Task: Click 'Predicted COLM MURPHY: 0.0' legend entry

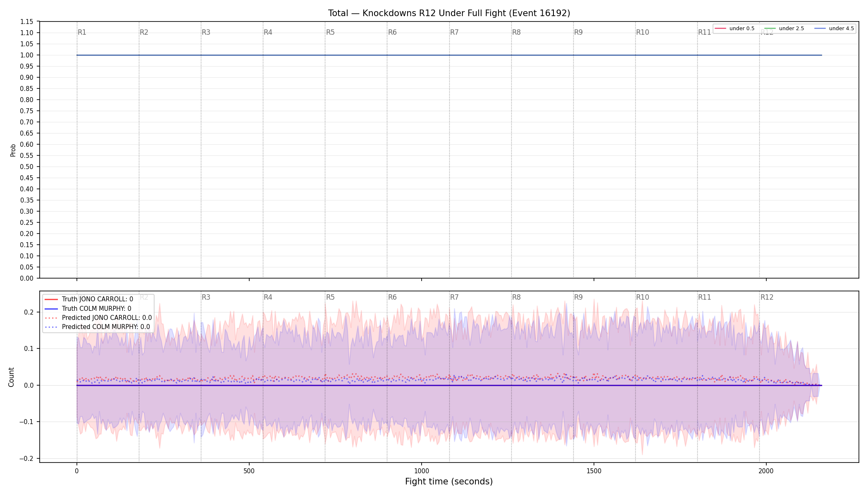Action: point(97,327)
